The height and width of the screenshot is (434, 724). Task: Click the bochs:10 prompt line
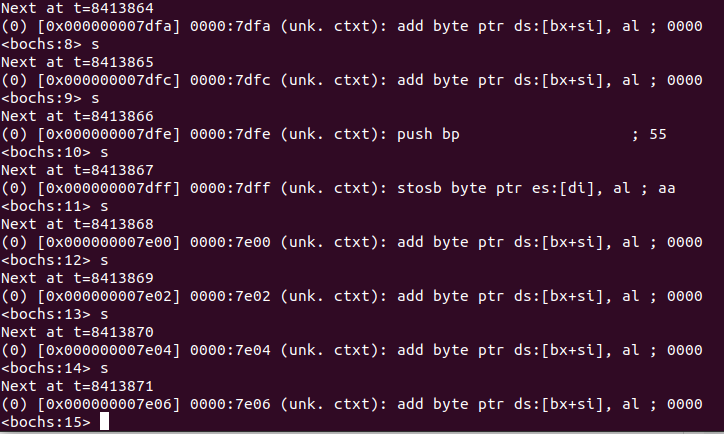pyautogui.click(x=54, y=152)
